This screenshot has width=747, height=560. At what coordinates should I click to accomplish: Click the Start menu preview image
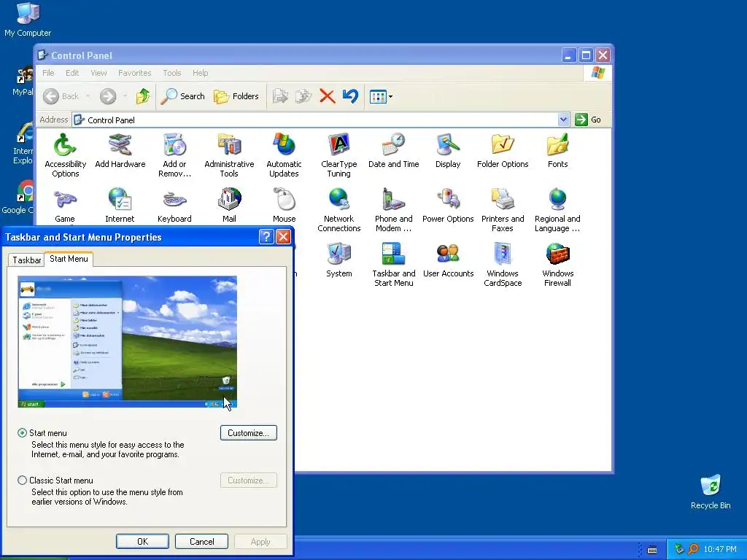click(x=127, y=341)
